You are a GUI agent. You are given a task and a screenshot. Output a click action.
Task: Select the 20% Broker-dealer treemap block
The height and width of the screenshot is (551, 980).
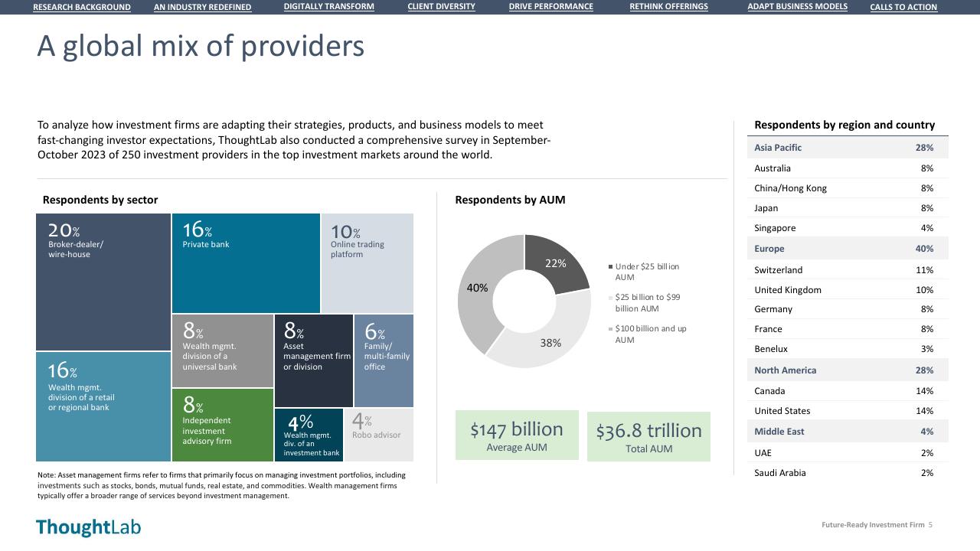pyautogui.click(x=103, y=282)
